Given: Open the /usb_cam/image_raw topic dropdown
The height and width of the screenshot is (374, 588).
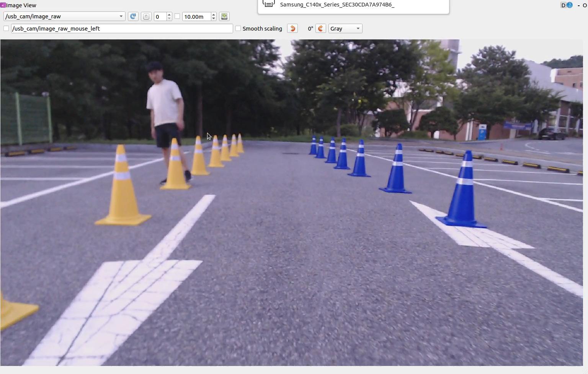Looking at the screenshot, I should pos(64,16).
